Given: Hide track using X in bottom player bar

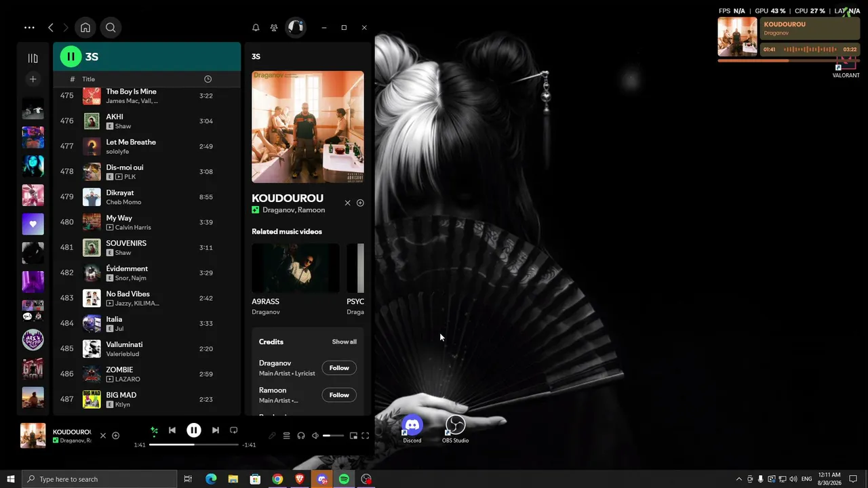Looking at the screenshot, I should tap(103, 436).
